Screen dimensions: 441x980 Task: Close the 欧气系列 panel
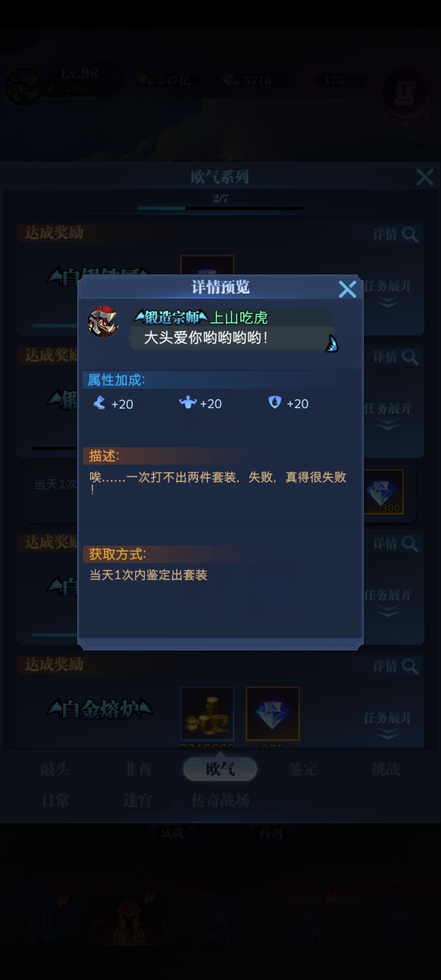pos(425,177)
